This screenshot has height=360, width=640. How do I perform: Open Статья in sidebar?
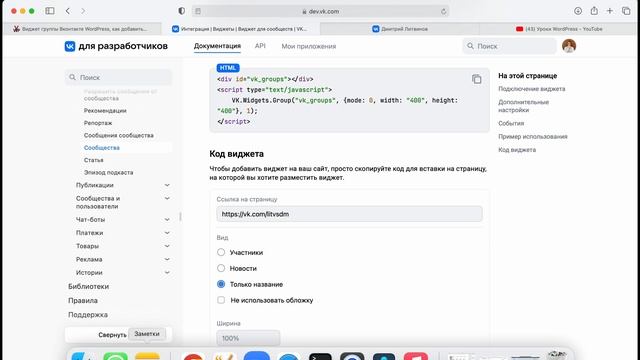[x=93, y=160]
